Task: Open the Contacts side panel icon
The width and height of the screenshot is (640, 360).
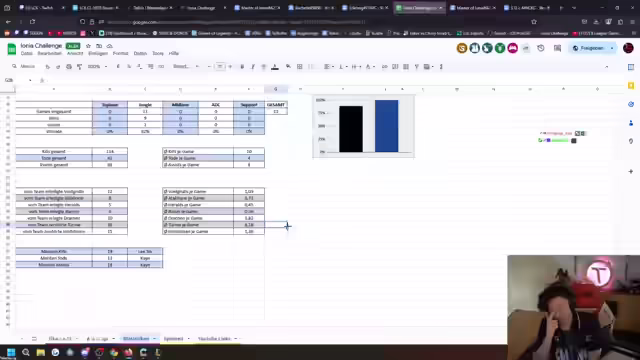Action: pos(631,122)
